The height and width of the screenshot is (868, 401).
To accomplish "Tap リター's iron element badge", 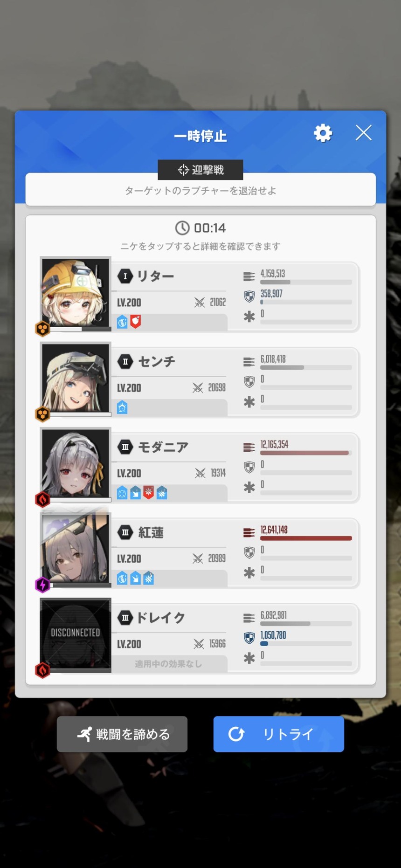I will point(43,329).
